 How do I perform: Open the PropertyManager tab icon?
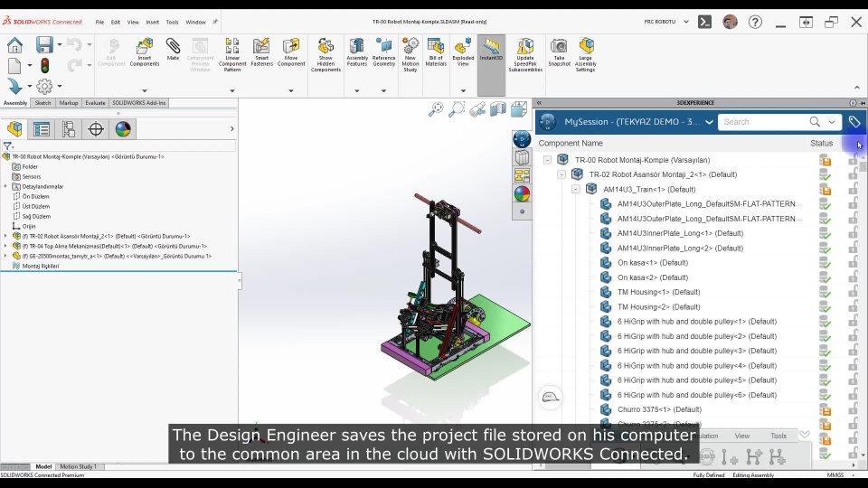click(42, 129)
